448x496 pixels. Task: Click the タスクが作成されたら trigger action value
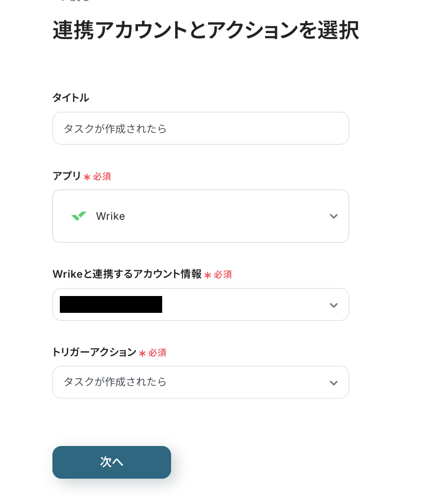point(115,382)
